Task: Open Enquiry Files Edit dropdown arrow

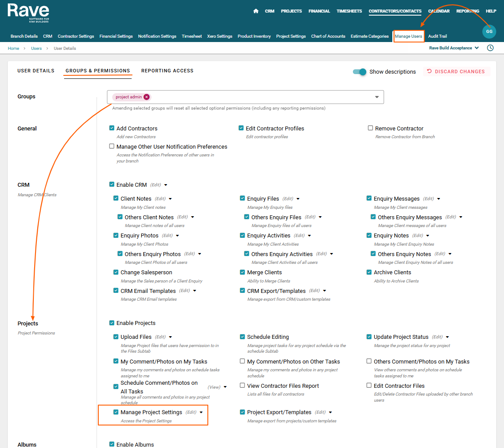Action: click(298, 199)
